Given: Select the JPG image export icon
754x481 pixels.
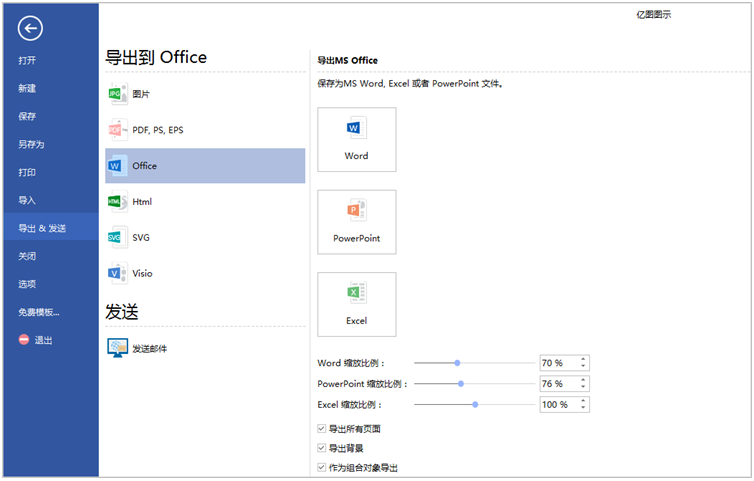Looking at the screenshot, I should [118, 94].
